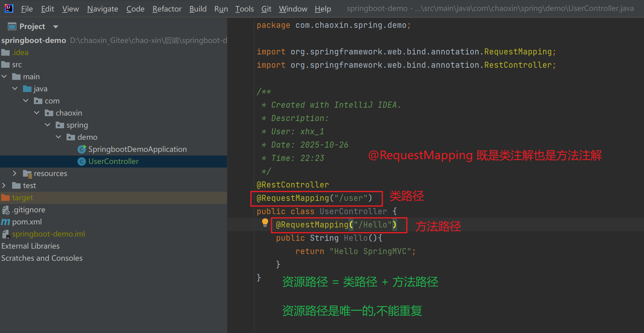Select External Libraries in project tree
Viewport: 644px width, 333px height.
[30, 246]
